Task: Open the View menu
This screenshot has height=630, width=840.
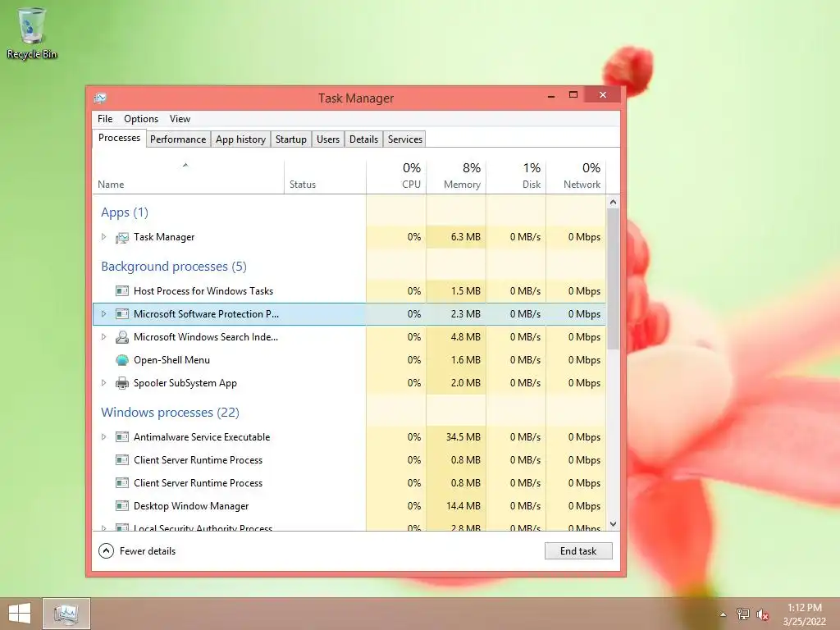Action: (x=180, y=119)
